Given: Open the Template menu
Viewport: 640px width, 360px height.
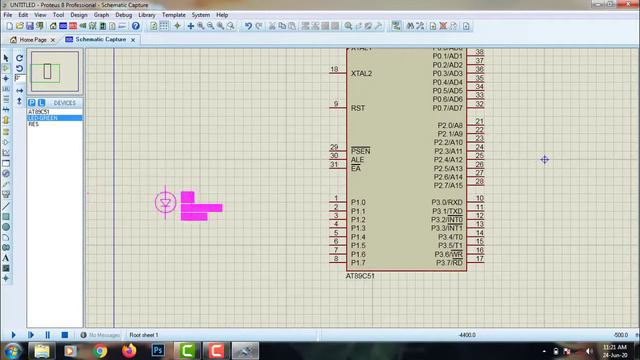Looking at the screenshot, I should click(174, 15).
